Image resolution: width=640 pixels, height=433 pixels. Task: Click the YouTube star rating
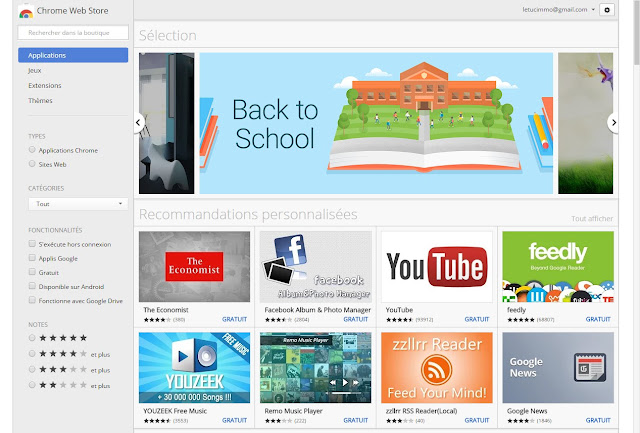tap(400, 320)
